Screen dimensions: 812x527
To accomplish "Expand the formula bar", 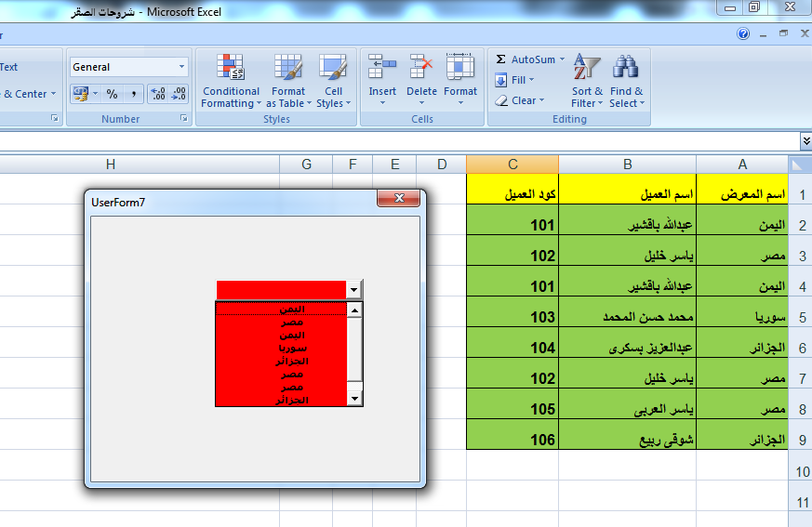I will coord(806,140).
